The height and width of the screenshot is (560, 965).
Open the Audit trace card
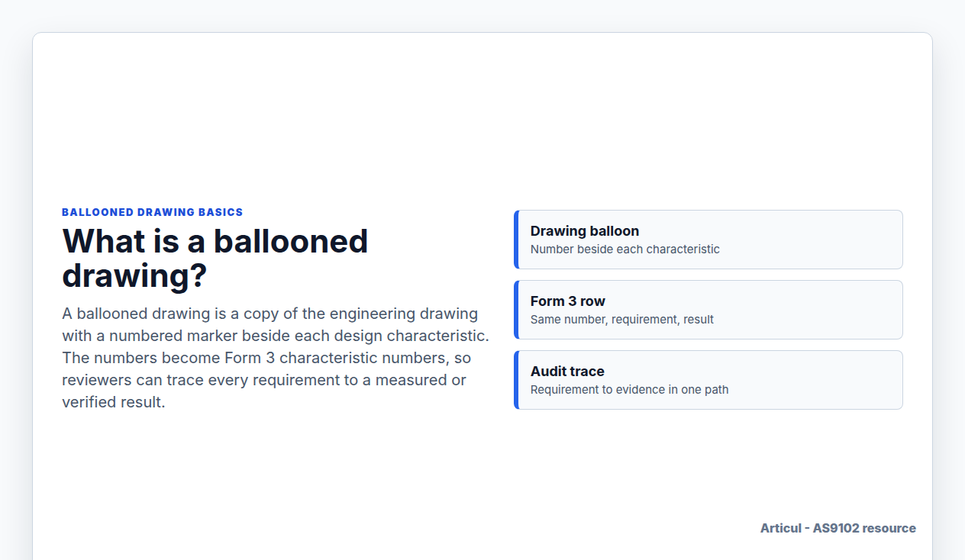(708, 380)
